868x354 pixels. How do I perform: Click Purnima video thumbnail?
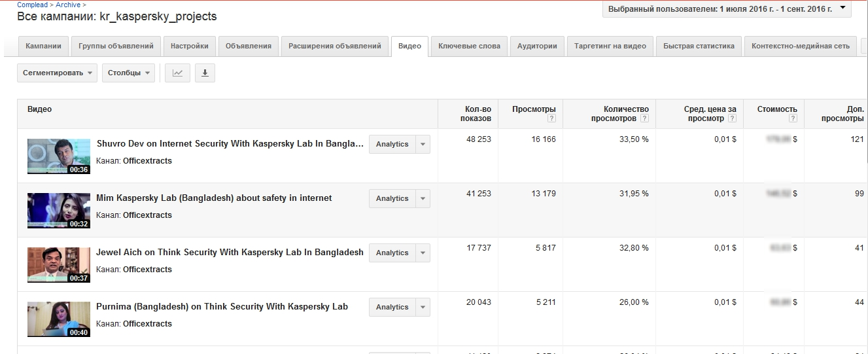[x=58, y=319]
